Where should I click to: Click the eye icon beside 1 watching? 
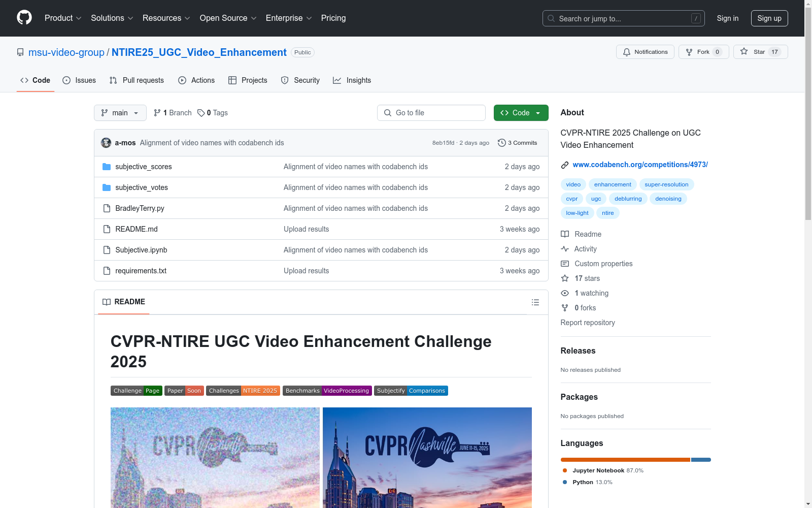565,293
